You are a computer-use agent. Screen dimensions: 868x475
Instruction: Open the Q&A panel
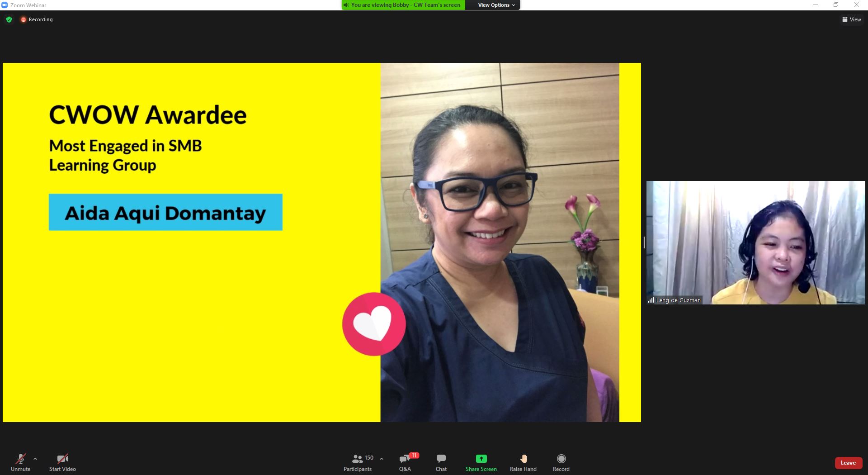click(405, 462)
